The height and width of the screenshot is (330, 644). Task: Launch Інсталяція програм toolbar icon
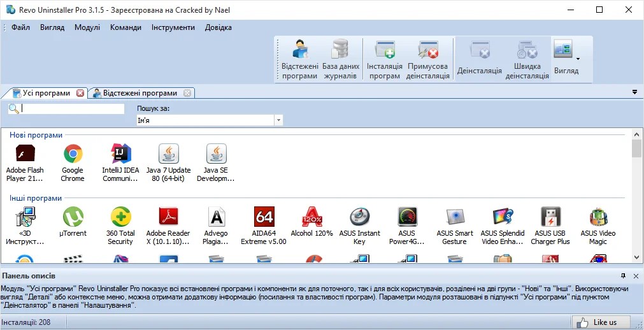[x=385, y=60]
